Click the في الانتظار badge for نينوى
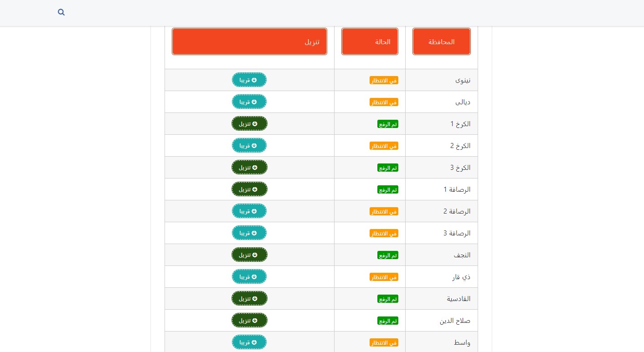Image resolution: width=644 pixels, height=352 pixels. coord(384,80)
